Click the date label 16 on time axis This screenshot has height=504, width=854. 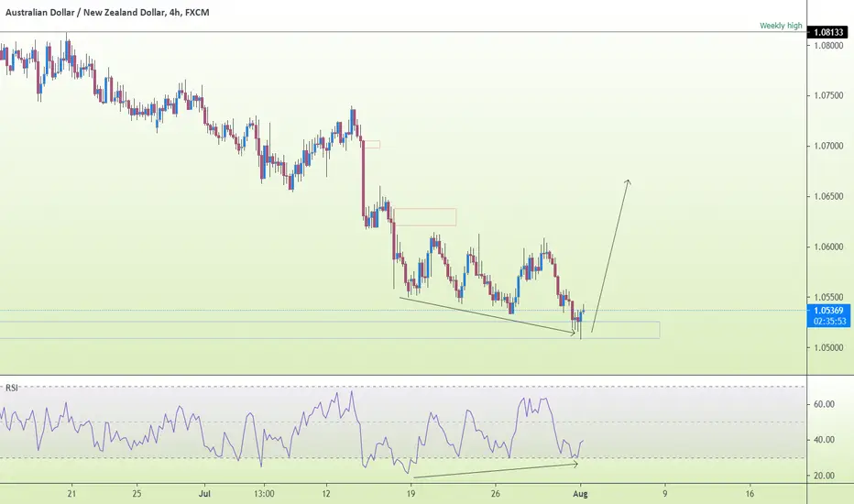750,494
